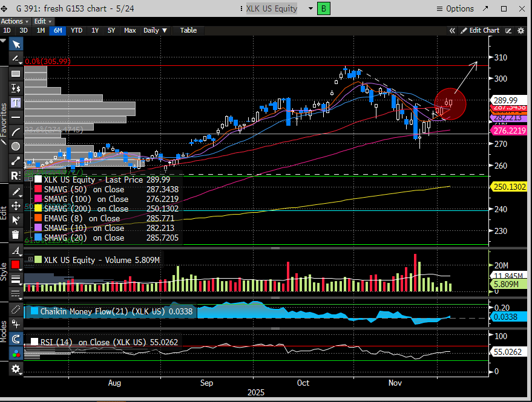532x402 pixels.
Task: Select the regression R tool
Action: [16, 175]
